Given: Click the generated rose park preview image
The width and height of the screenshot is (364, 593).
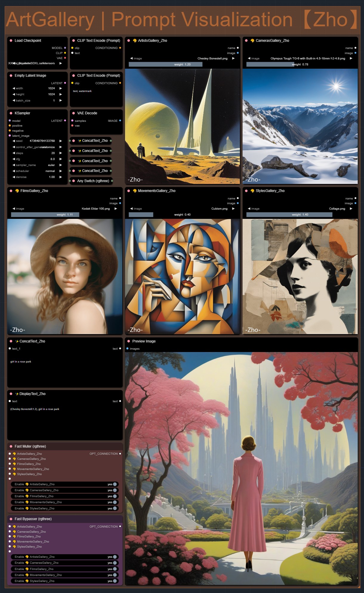Looking at the screenshot, I should point(241,468).
